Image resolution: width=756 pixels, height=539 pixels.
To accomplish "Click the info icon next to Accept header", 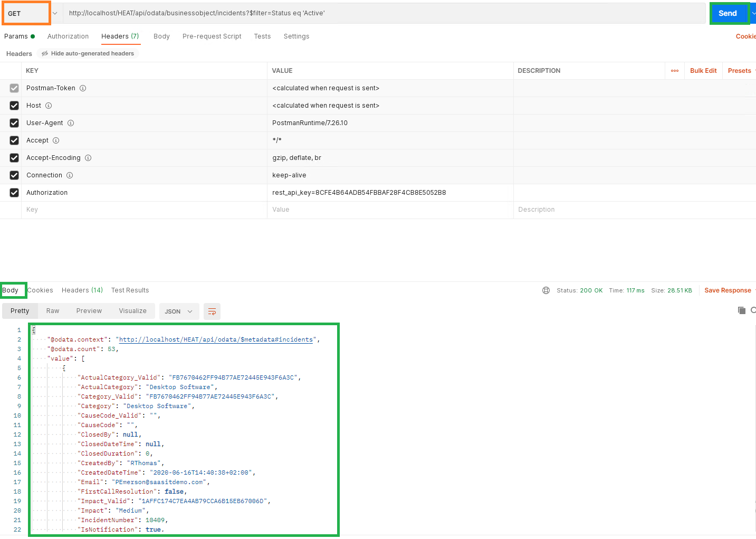I will [x=55, y=140].
